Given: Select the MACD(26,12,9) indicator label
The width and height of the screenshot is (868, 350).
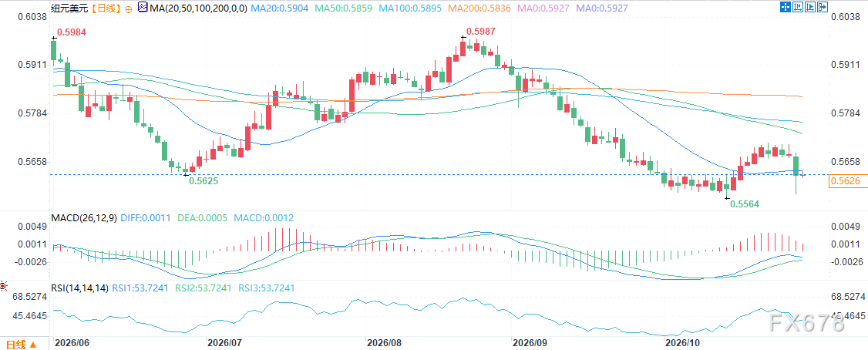Looking at the screenshot, I should click(x=83, y=218).
